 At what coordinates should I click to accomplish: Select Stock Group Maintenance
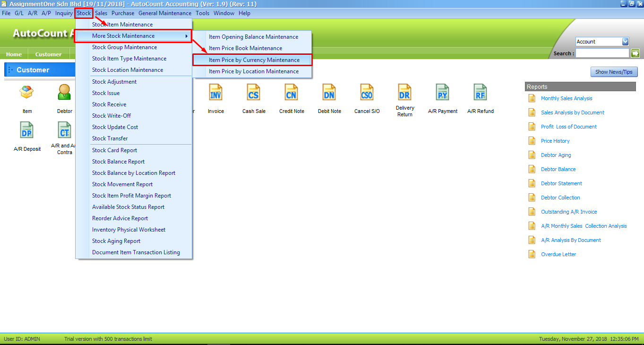(x=134, y=47)
